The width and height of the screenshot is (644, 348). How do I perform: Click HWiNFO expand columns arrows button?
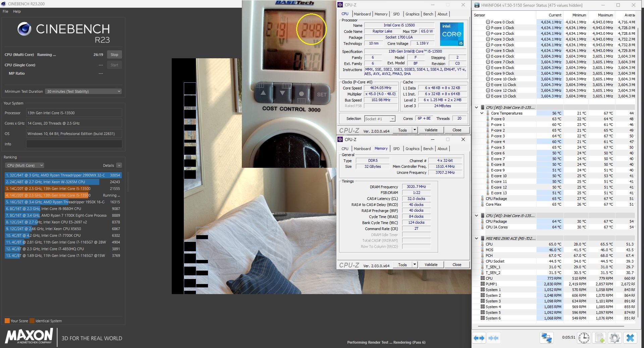[479, 338]
